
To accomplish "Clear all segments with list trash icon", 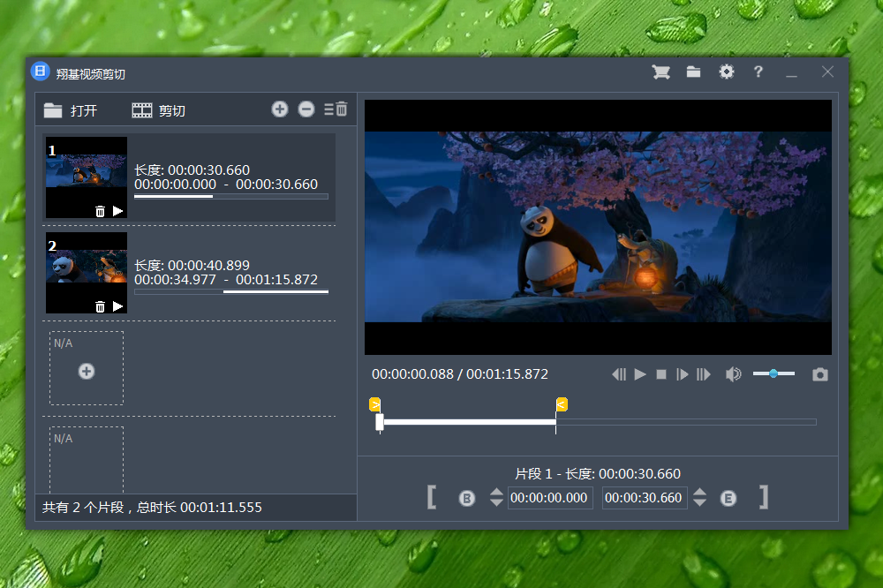I will point(336,109).
